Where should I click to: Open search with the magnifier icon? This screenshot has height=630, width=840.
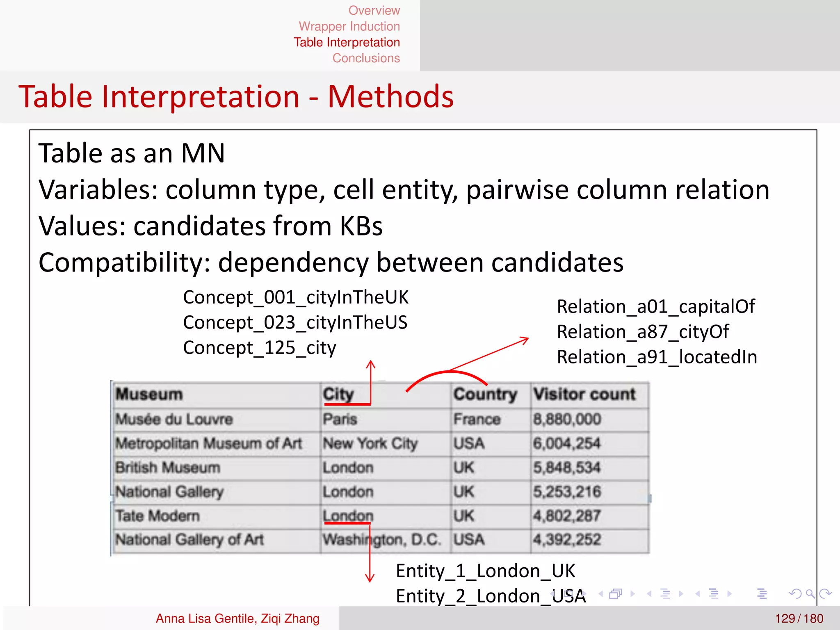(810, 593)
